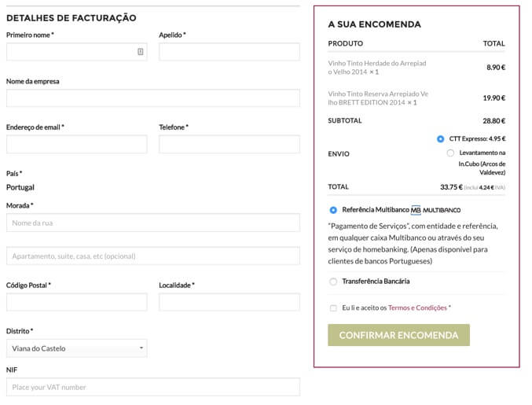The height and width of the screenshot is (405, 532).
Task: Select Referência Multibanco payment method
Action: click(333, 210)
